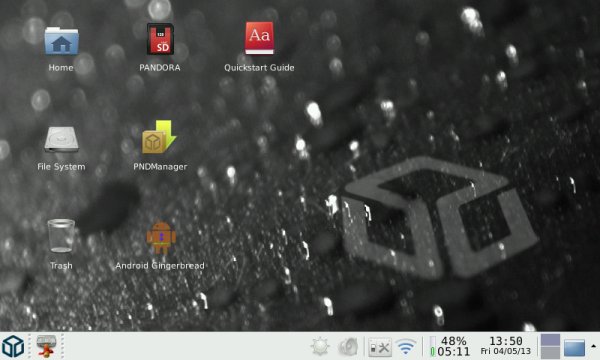Open the screen brightness sun icon

point(320,347)
